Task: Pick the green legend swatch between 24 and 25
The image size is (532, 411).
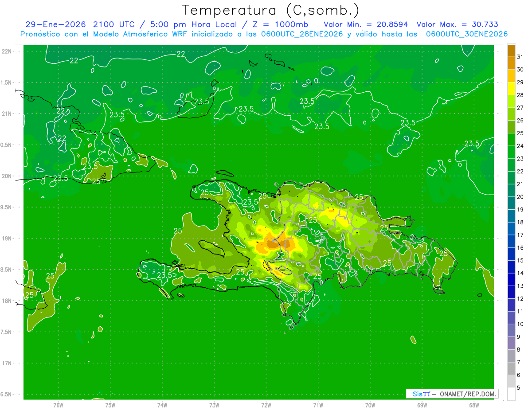Action: (x=511, y=140)
